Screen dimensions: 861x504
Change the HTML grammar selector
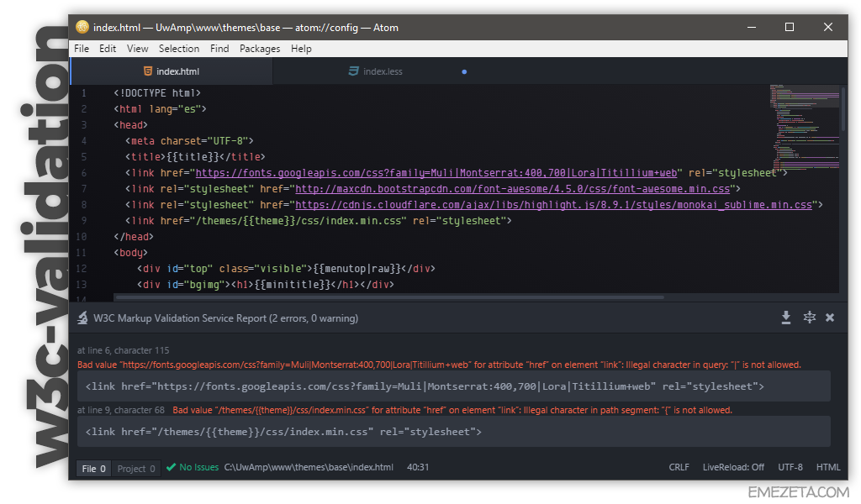pyautogui.click(x=828, y=467)
